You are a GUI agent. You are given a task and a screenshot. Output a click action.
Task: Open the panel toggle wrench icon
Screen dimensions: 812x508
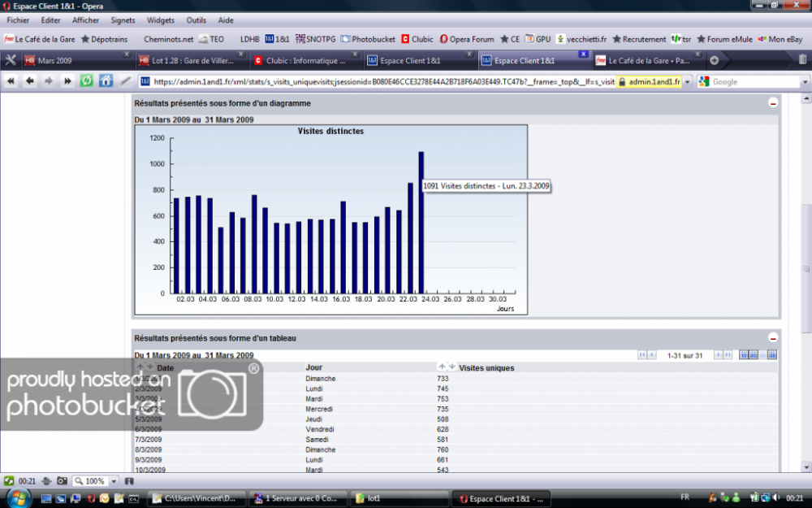pyautogui.click(x=11, y=60)
